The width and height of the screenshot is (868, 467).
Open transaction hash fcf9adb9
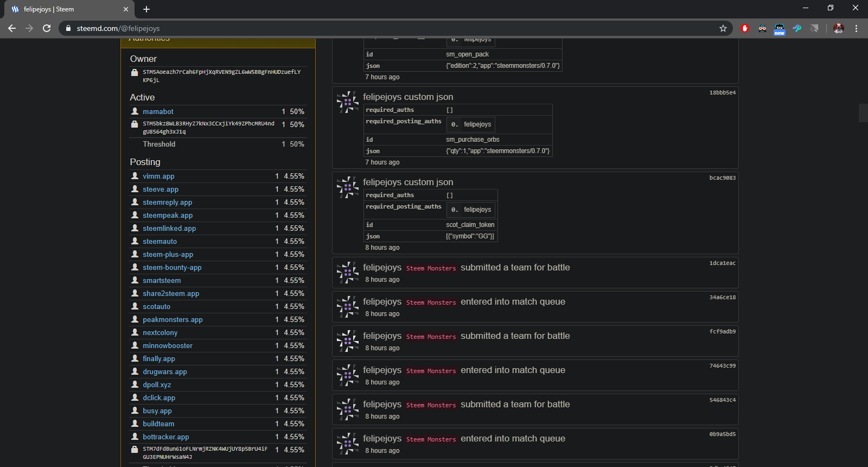tap(723, 332)
